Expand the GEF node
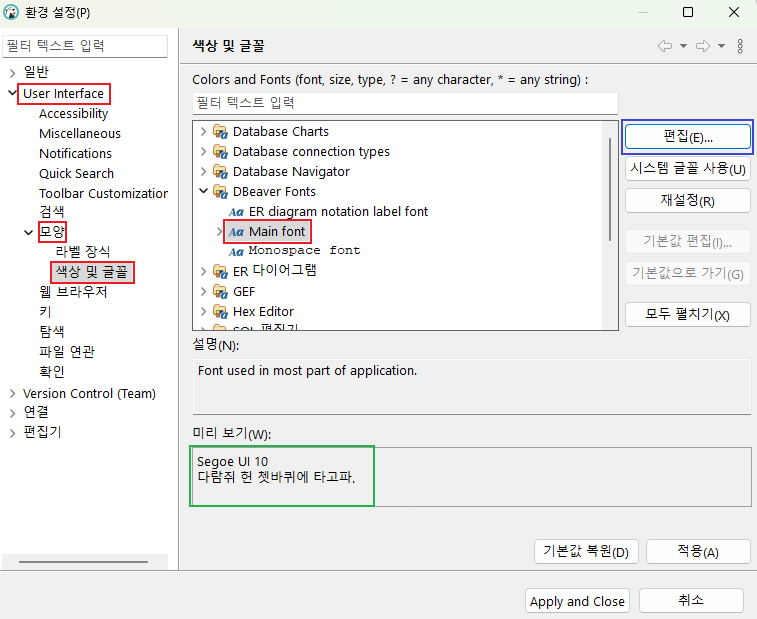Image resolution: width=757 pixels, height=619 pixels. point(203,291)
